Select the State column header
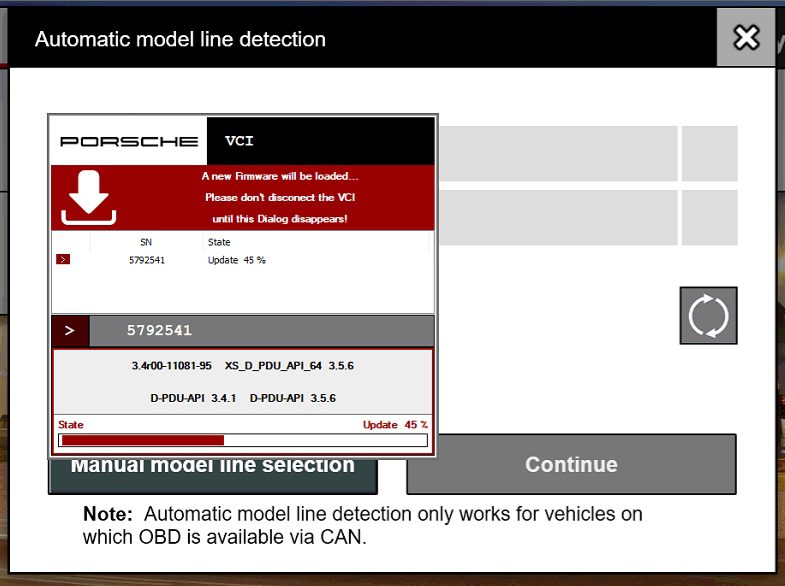 [x=219, y=242]
